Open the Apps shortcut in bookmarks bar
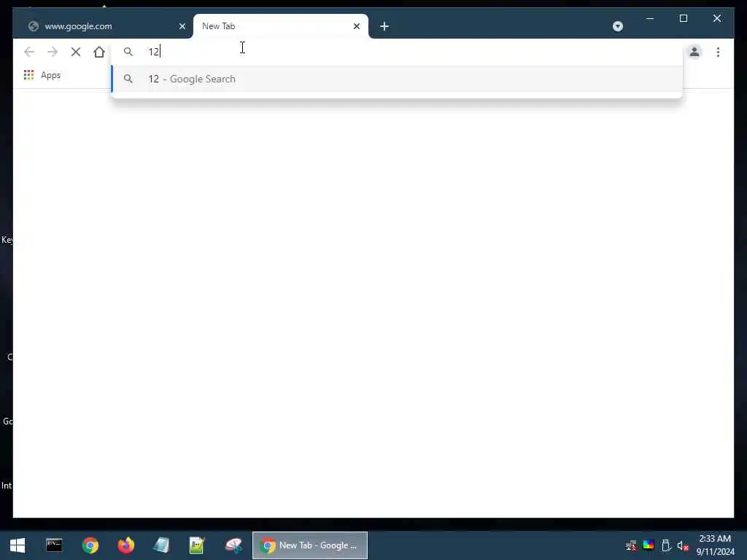The width and height of the screenshot is (747, 560). tap(42, 75)
